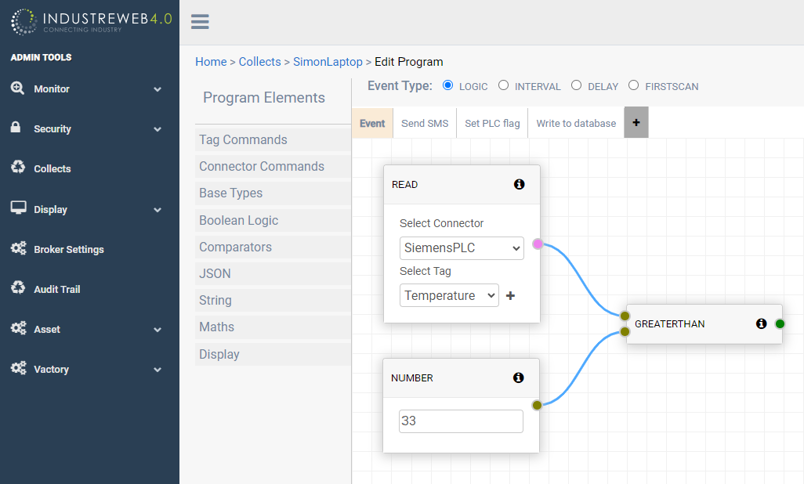This screenshot has height=484, width=804.
Task: Expand the Asset menu chevron
Action: click(157, 330)
